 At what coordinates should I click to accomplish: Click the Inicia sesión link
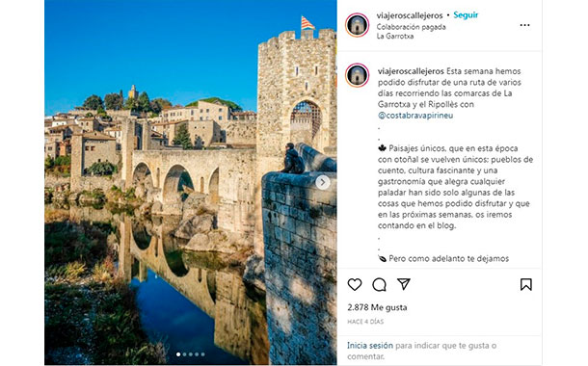point(370,346)
